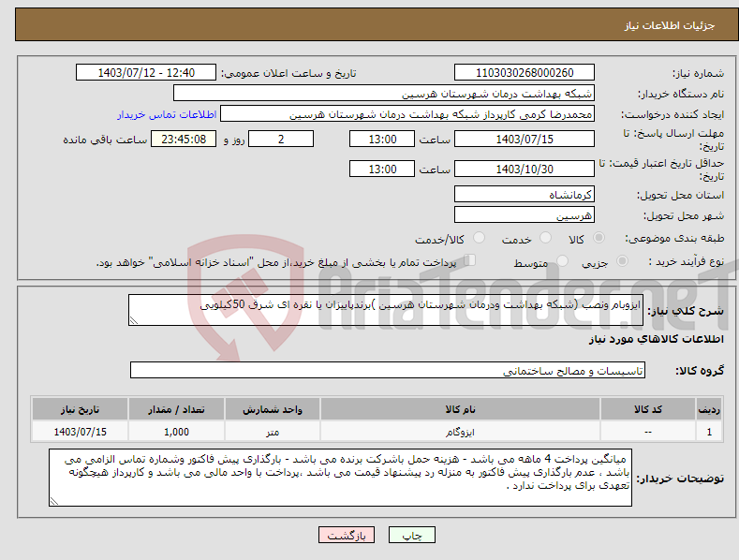
Task: Click the remaining time field 23:45:08
Action: click(184, 139)
